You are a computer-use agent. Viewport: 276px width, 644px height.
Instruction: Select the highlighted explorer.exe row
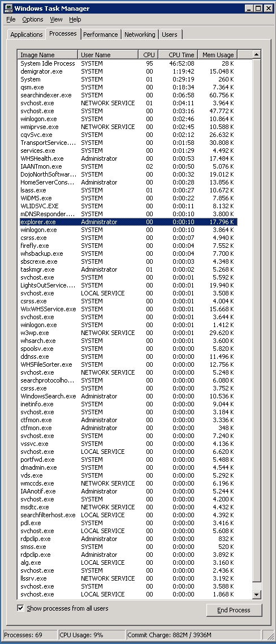click(x=128, y=222)
